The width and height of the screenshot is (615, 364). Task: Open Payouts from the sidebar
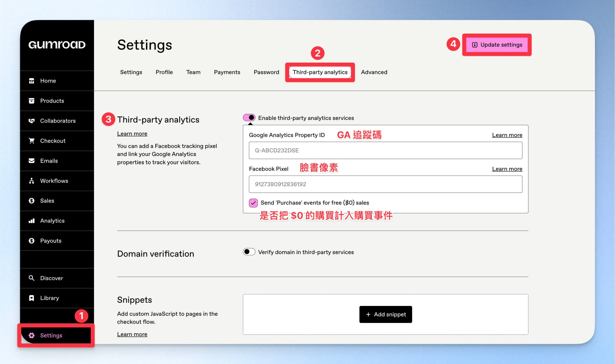click(x=57, y=241)
